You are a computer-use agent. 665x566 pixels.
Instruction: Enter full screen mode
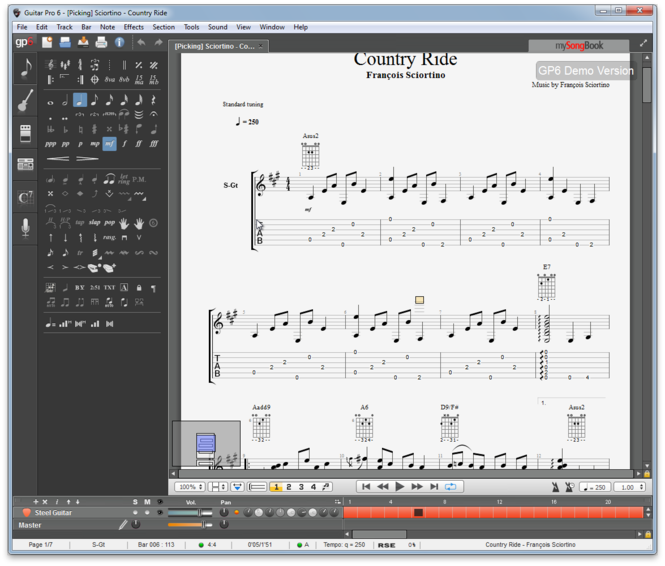tap(643, 43)
